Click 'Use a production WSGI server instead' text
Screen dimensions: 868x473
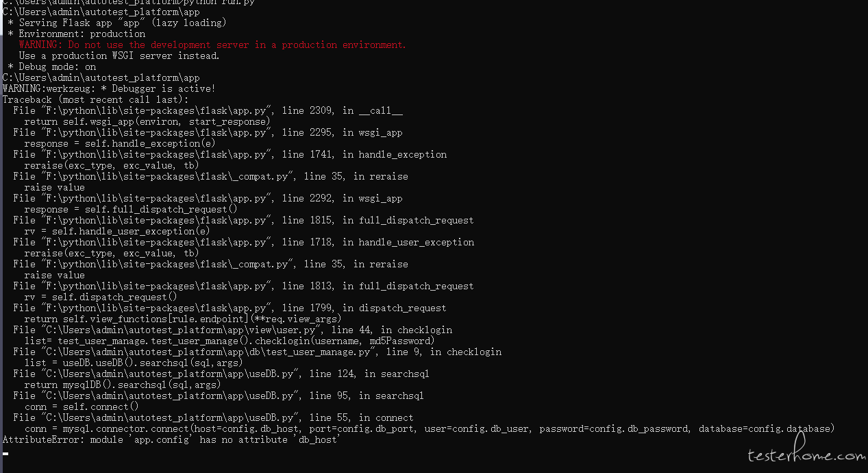[x=119, y=56]
